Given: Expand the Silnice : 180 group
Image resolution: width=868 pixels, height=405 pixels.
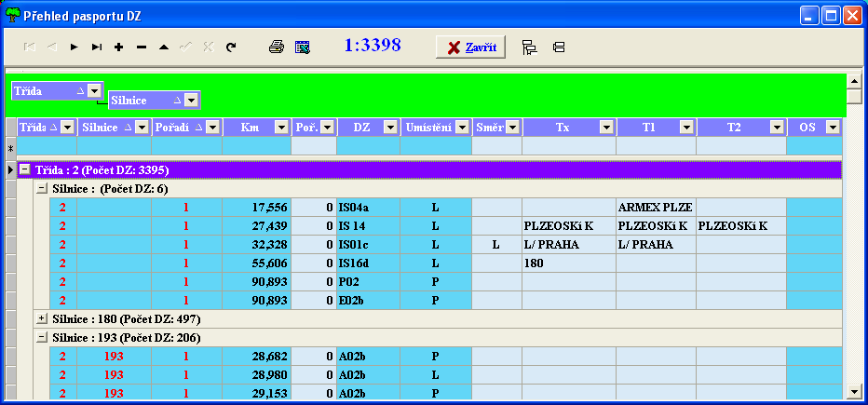Looking at the screenshot, I should 42,318.
